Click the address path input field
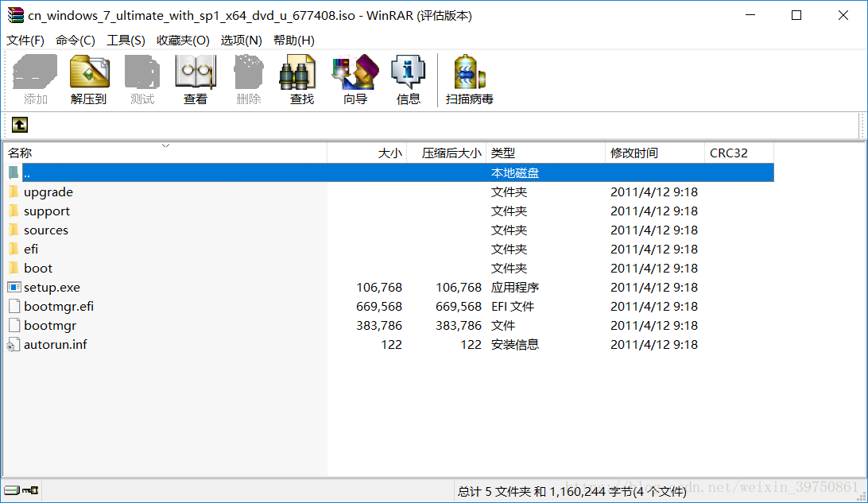The height and width of the screenshot is (503, 868). pyautogui.click(x=443, y=125)
